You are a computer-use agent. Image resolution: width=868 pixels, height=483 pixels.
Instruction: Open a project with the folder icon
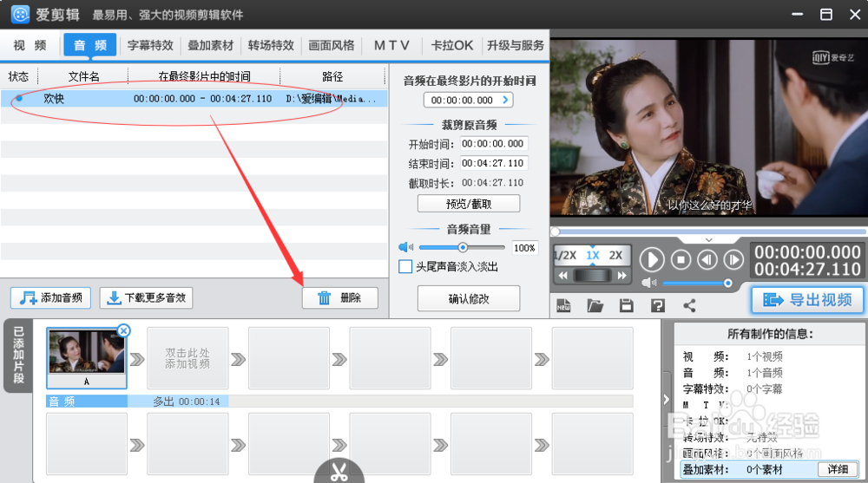click(595, 305)
